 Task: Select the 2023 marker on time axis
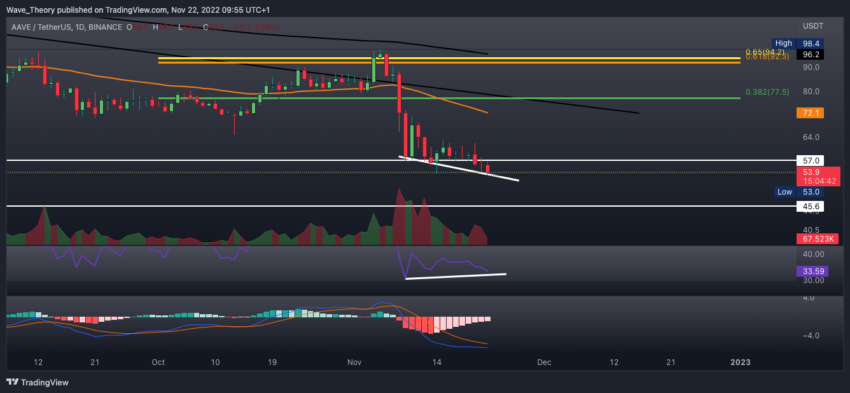click(740, 362)
